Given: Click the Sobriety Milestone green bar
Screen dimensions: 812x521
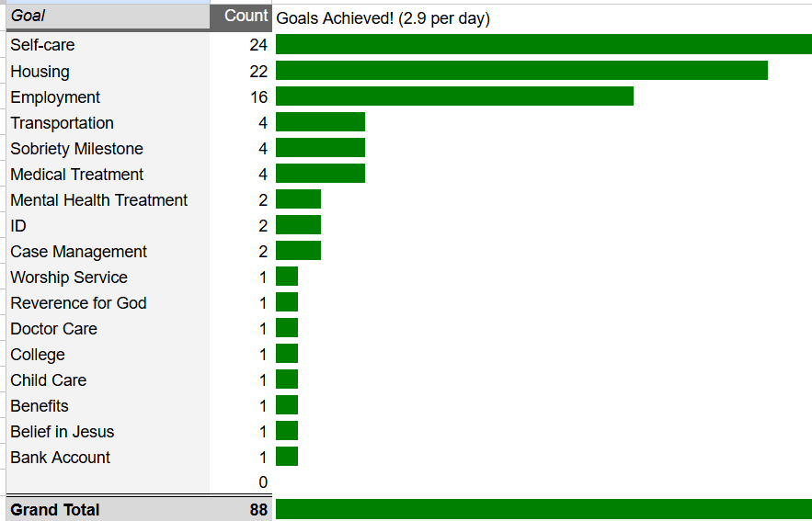Looking at the screenshot, I should (x=321, y=147).
